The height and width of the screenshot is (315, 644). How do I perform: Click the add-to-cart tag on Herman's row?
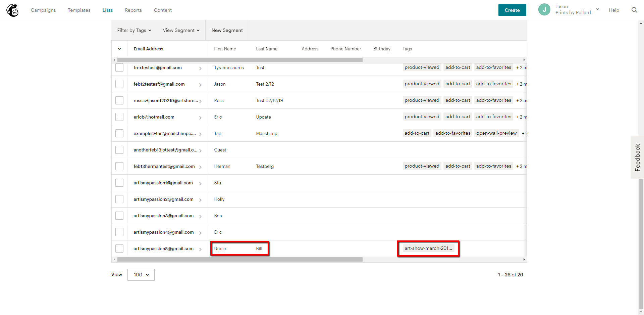click(x=458, y=166)
